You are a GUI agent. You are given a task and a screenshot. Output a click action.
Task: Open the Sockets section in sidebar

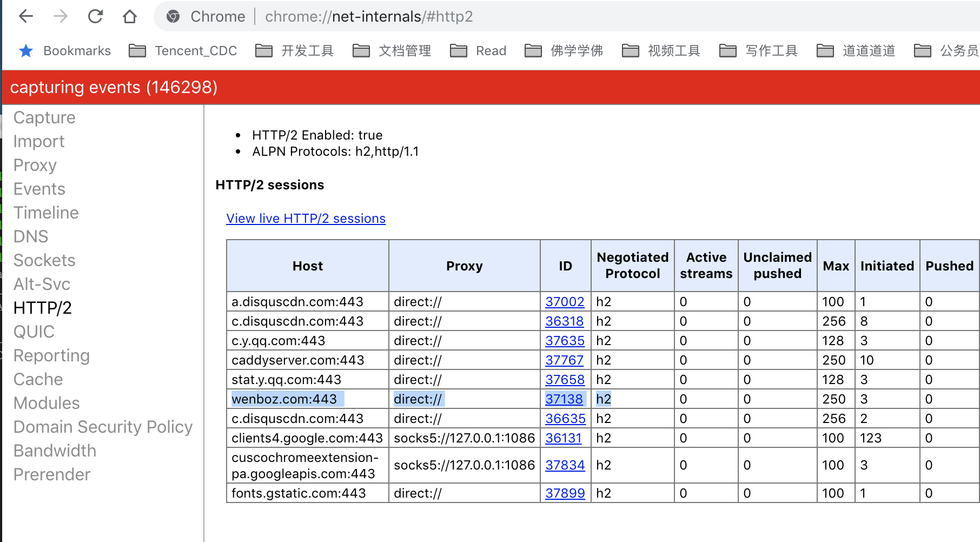44,260
